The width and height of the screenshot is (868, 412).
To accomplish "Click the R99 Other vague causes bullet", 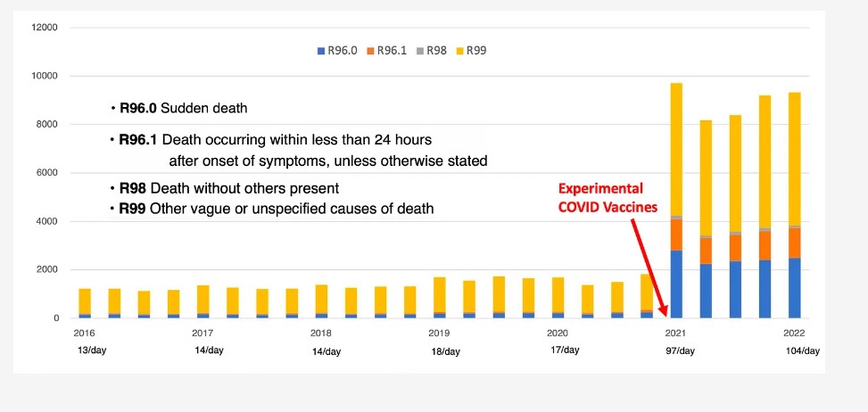I will pyautogui.click(x=277, y=209).
